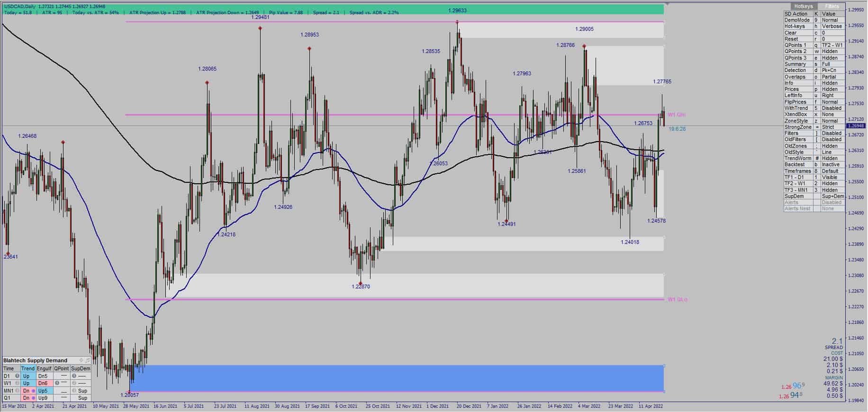Click the Clear action row label

(798, 33)
